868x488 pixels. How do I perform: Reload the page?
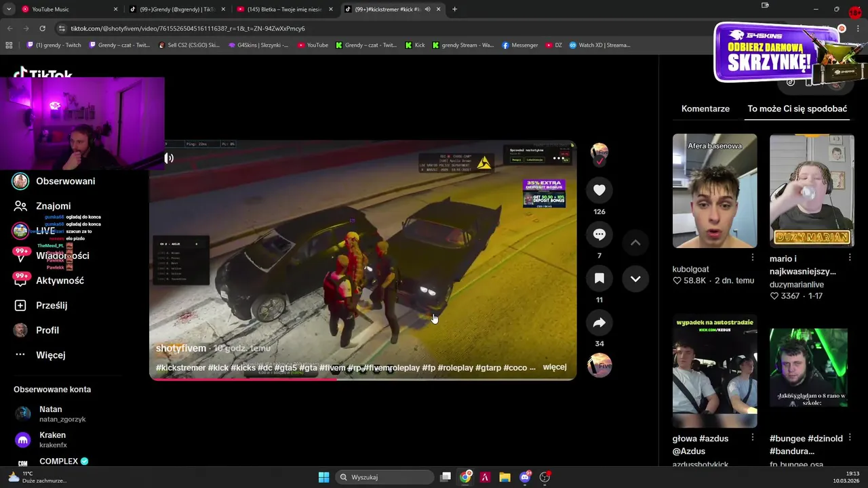(x=42, y=28)
